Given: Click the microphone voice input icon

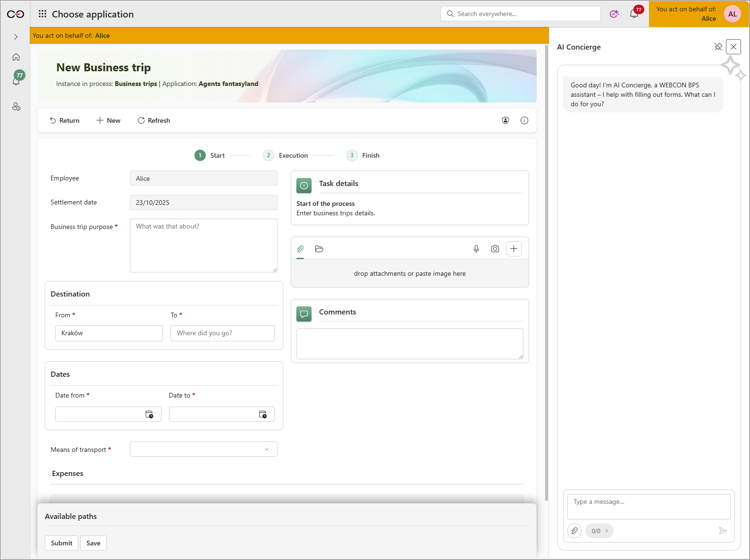Looking at the screenshot, I should pos(476,249).
